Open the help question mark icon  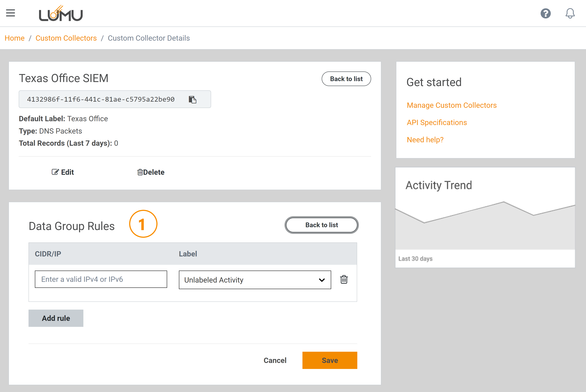545,13
